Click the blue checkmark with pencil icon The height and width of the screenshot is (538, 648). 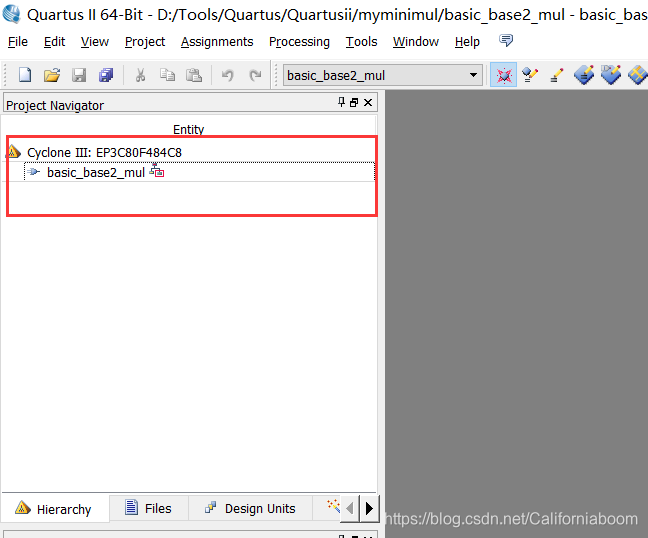tap(611, 75)
